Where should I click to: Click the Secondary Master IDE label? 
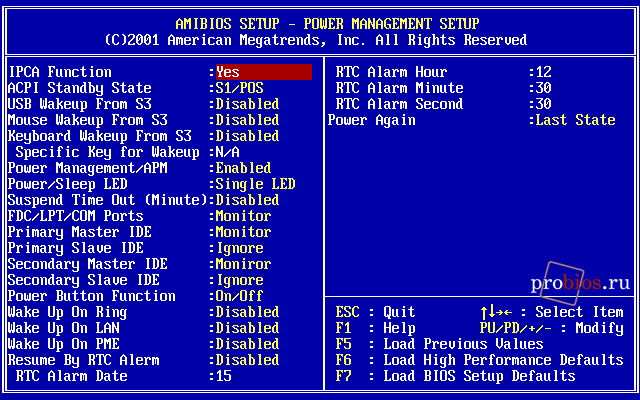click(x=88, y=264)
